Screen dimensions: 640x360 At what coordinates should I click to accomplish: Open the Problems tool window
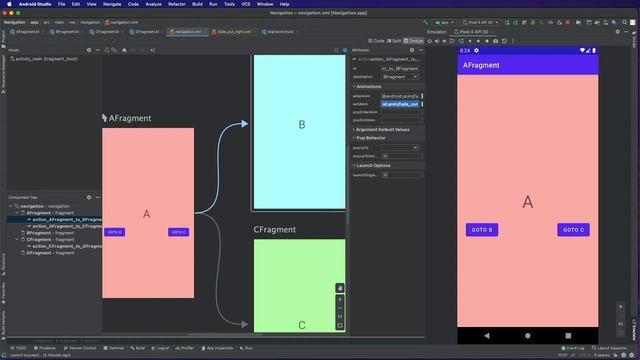point(45,348)
